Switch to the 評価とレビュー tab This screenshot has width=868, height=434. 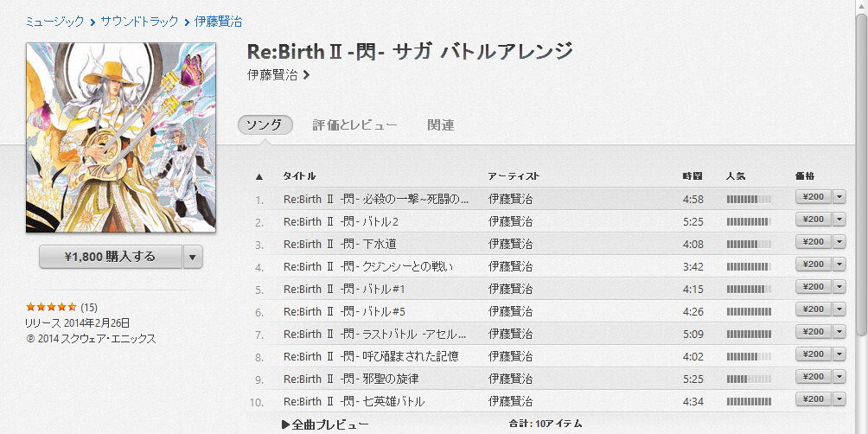354,125
